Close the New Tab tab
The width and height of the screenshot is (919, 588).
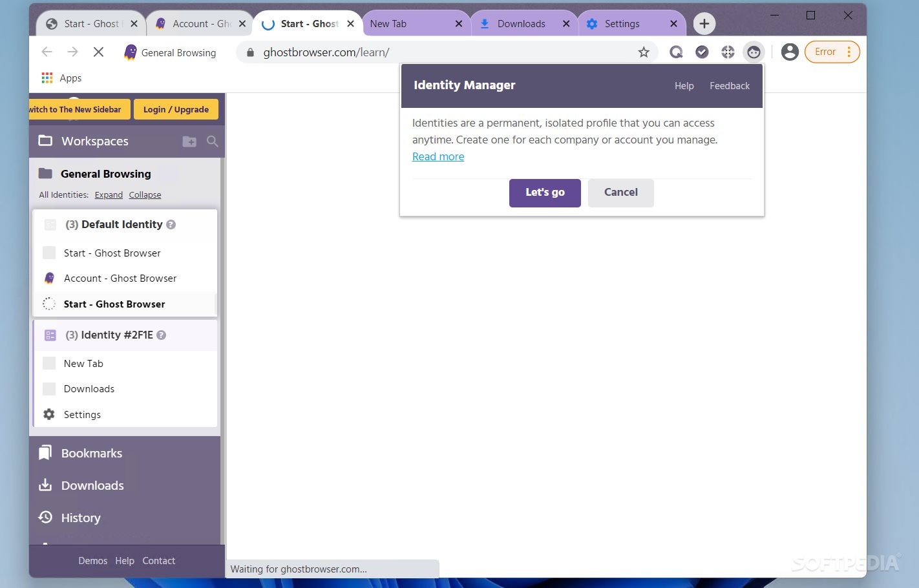point(459,24)
